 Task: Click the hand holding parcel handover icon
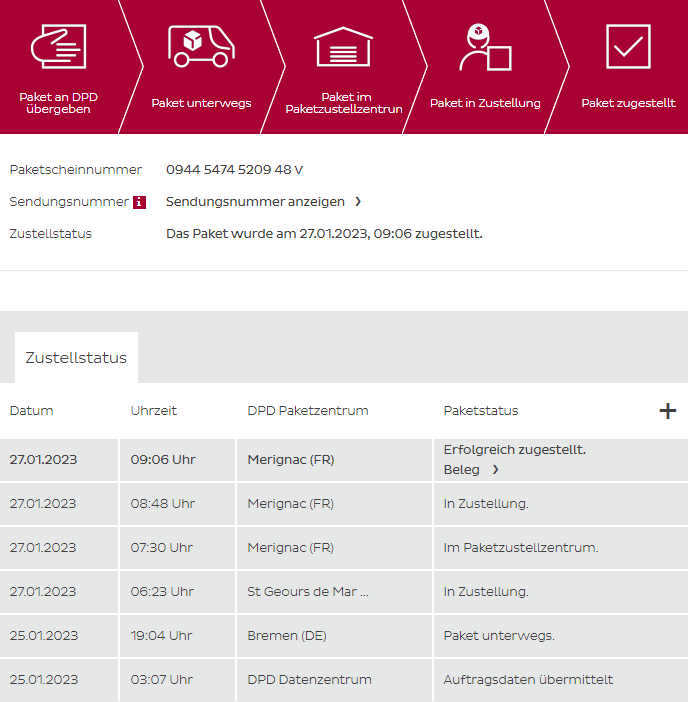click(x=58, y=45)
